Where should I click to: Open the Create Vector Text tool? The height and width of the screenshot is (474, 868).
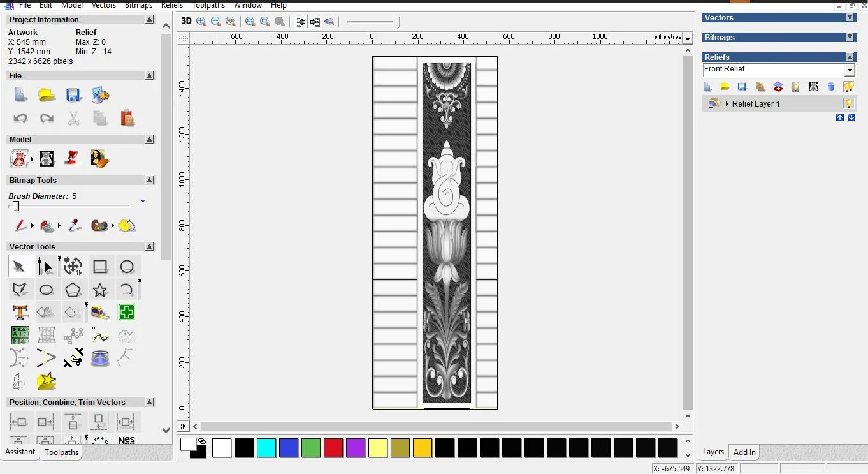(20, 312)
